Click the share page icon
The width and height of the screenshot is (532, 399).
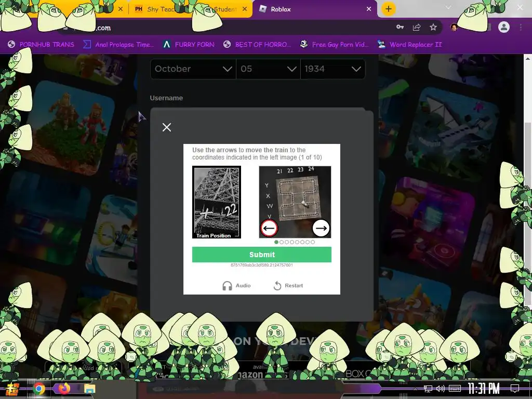coord(417,28)
